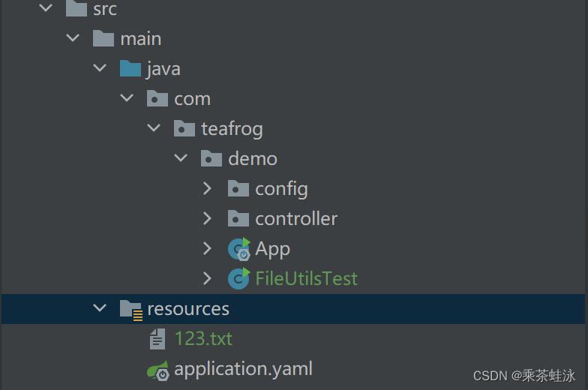588x390 pixels.
Task: Click the controller package folder icon
Action: [x=238, y=219]
